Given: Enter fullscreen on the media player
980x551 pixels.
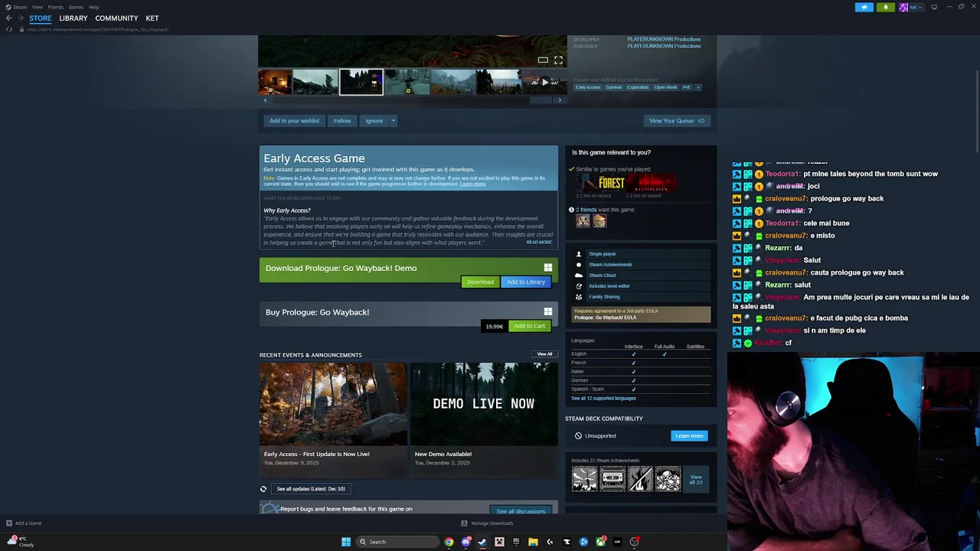Looking at the screenshot, I should [x=558, y=60].
